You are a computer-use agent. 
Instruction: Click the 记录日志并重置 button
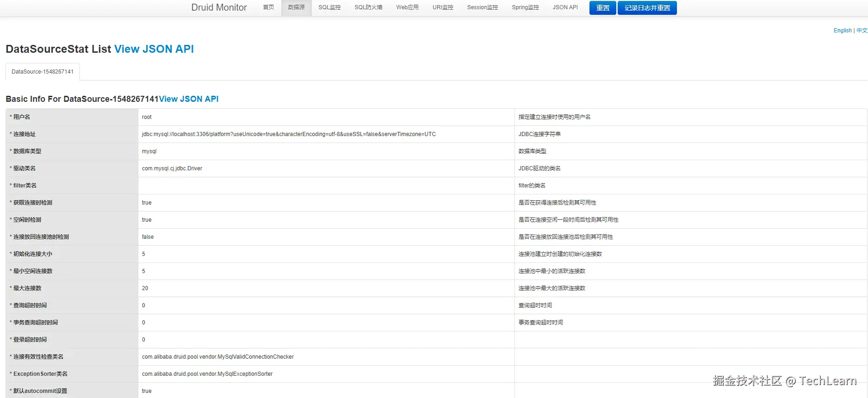click(x=647, y=8)
